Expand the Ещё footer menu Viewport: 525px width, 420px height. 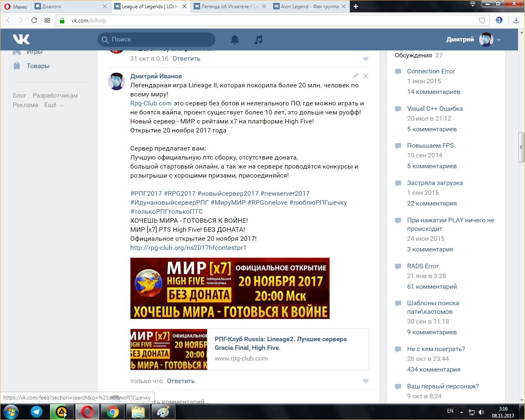click(53, 105)
